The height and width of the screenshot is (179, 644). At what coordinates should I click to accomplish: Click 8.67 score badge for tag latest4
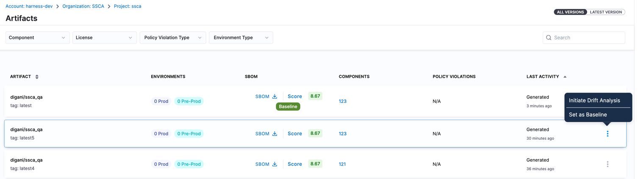tap(315, 164)
